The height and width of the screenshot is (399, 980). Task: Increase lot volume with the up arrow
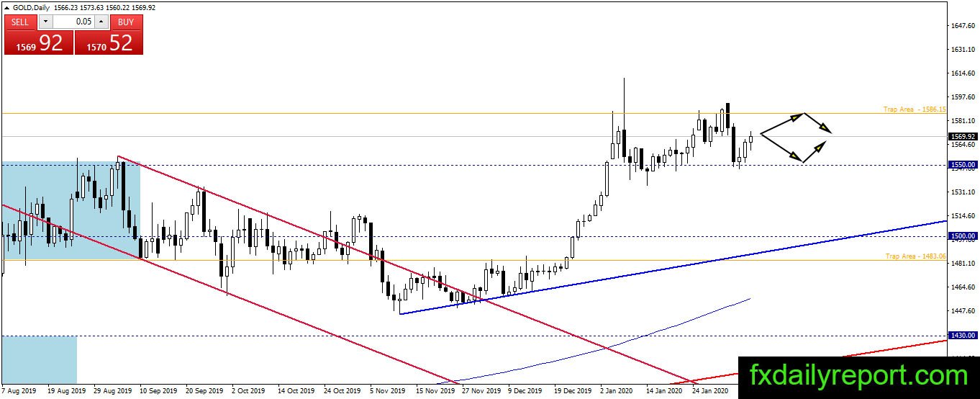click(x=103, y=22)
